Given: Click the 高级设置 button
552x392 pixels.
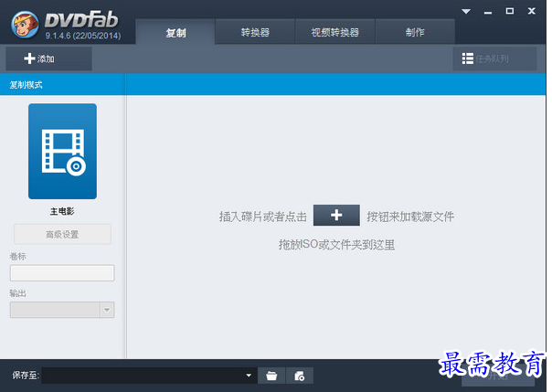Looking at the screenshot, I should pos(62,234).
